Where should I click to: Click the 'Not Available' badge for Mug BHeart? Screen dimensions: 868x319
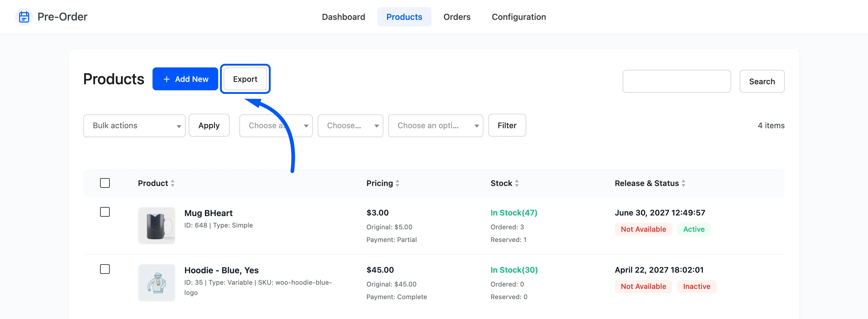click(643, 229)
